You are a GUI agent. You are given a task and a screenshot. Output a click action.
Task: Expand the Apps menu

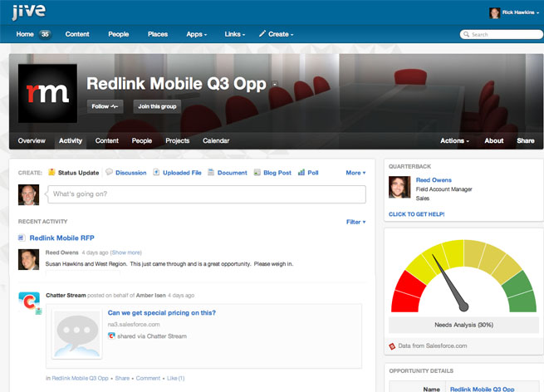coord(196,34)
